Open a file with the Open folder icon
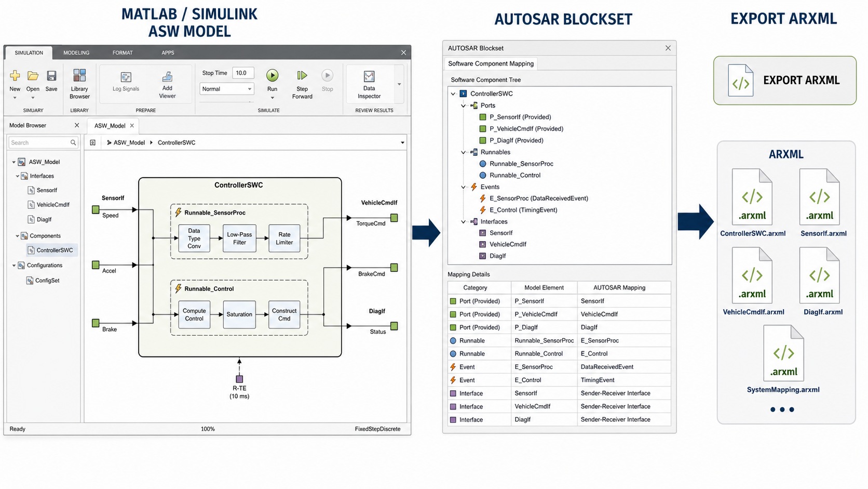This screenshot has height=489, width=868. coord(33,76)
